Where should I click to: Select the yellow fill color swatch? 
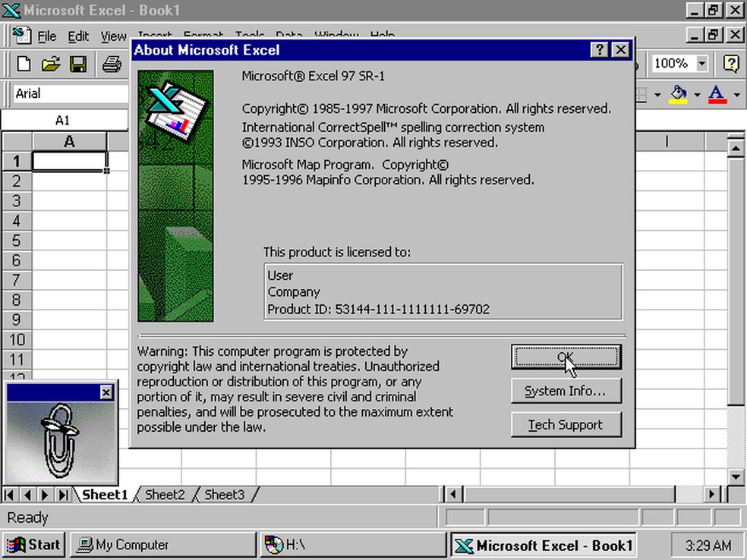pyautogui.click(x=678, y=100)
